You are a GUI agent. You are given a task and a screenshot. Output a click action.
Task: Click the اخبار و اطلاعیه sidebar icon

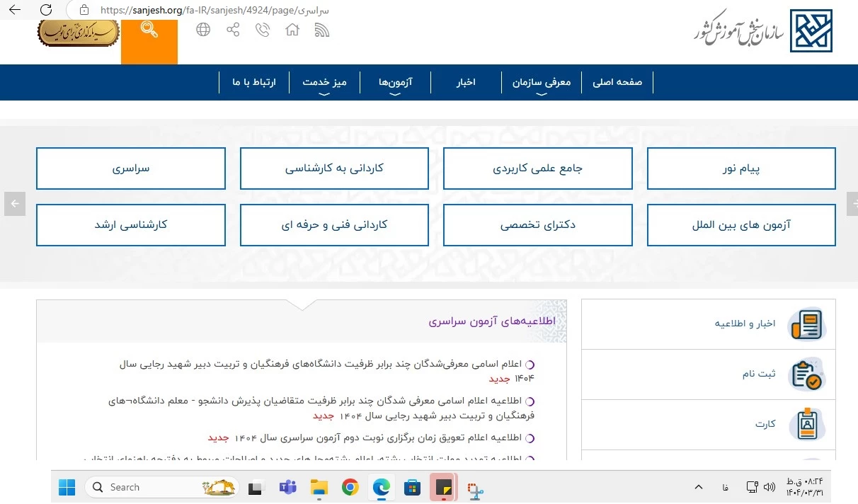click(806, 324)
